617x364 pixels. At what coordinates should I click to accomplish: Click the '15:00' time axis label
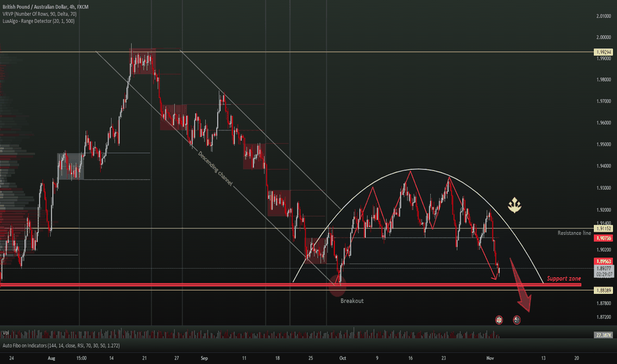81,358
